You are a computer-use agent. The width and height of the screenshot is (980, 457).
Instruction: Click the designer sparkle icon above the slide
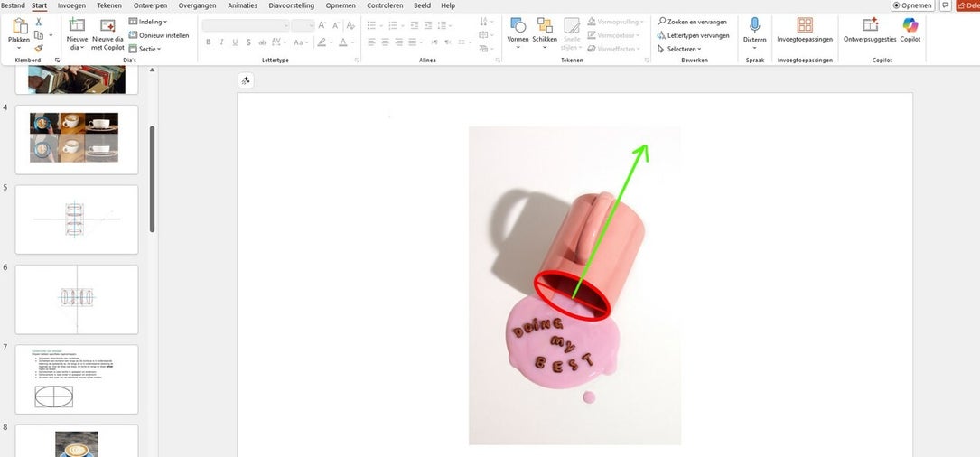tap(247, 80)
